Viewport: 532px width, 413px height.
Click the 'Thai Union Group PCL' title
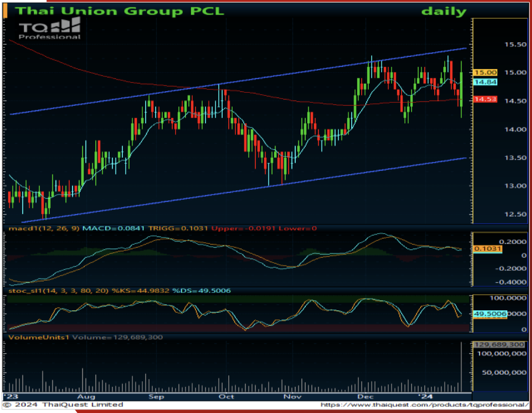pos(119,11)
